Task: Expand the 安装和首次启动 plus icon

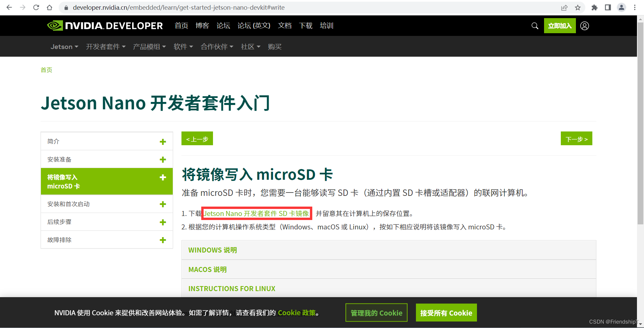Action: pyautogui.click(x=163, y=204)
